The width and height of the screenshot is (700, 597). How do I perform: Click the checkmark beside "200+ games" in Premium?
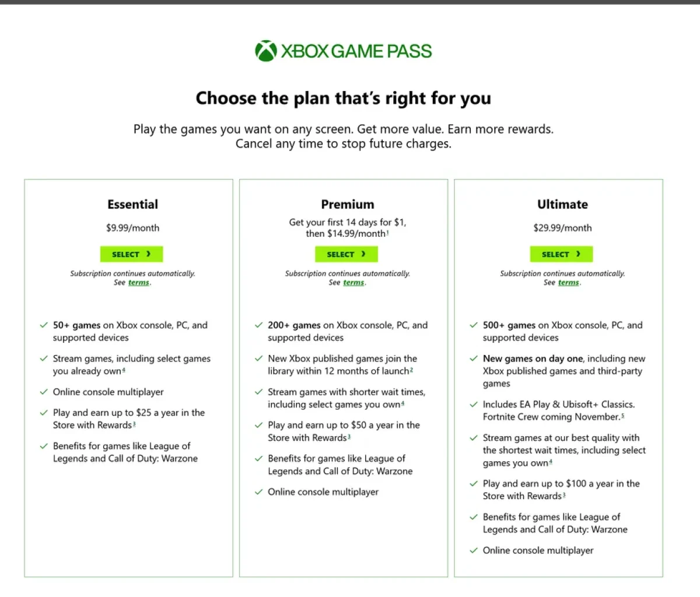(x=258, y=325)
